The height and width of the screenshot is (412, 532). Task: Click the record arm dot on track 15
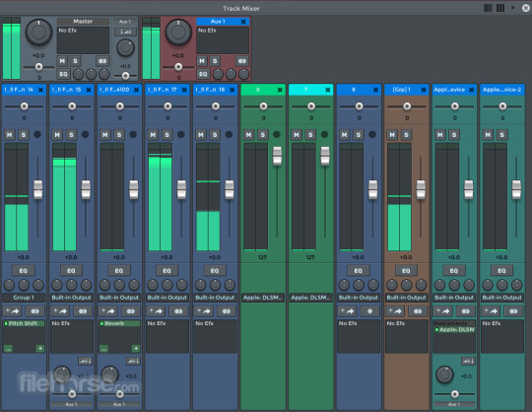pyautogui.click(x=86, y=134)
